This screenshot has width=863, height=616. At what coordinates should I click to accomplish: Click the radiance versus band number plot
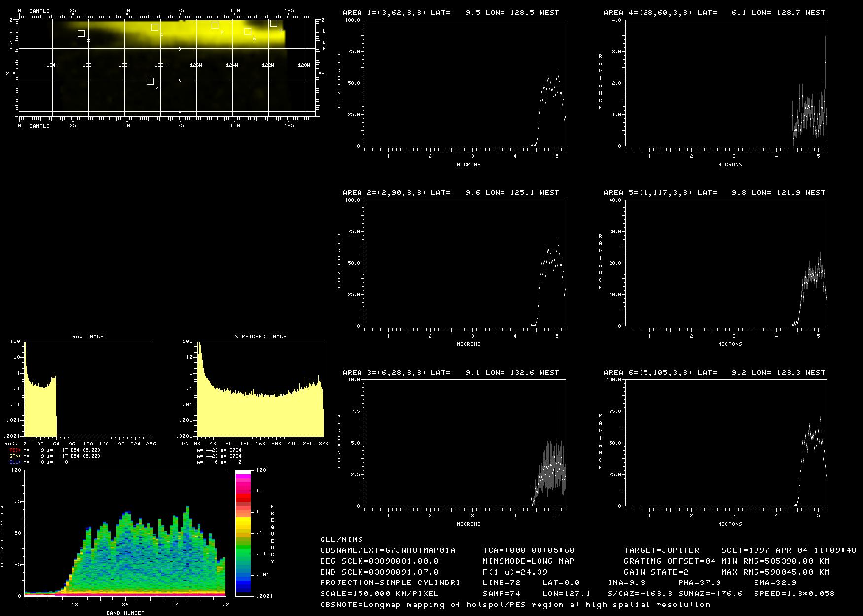[x=125, y=533]
